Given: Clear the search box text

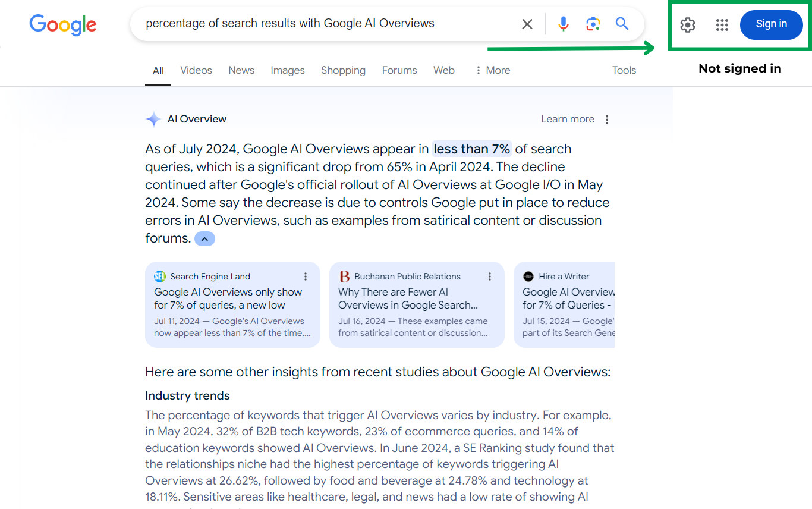Looking at the screenshot, I should [527, 24].
